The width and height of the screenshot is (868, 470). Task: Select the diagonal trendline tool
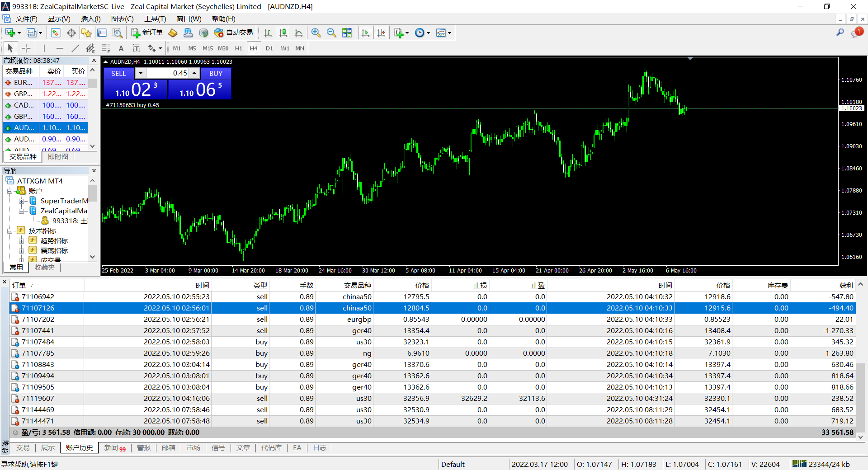tap(75, 48)
